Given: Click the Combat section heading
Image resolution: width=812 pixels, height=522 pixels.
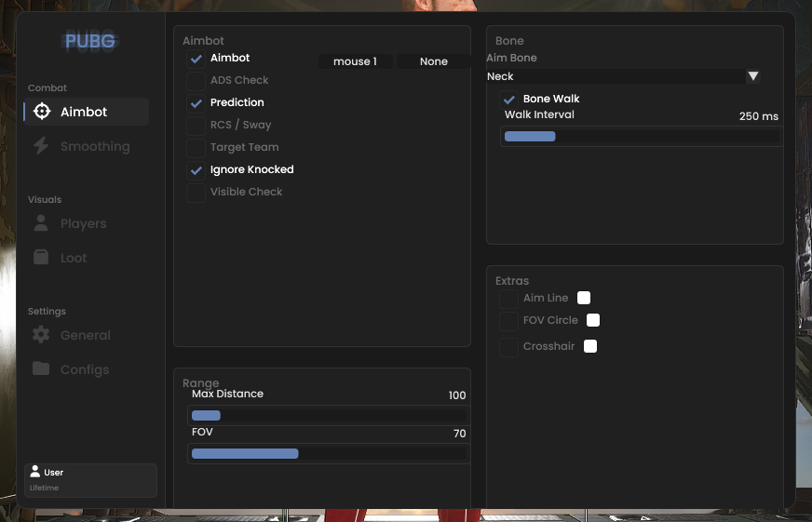Looking at the screenshot, I should pyautogui.click(x=47, y=87).
